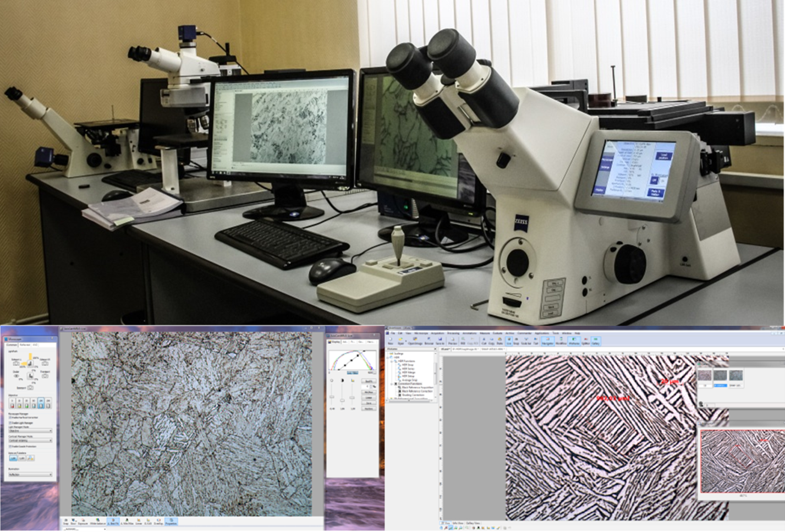Click Restore button in Display panel
This screenshot has height=532, width=785.
tap(369, 409)
